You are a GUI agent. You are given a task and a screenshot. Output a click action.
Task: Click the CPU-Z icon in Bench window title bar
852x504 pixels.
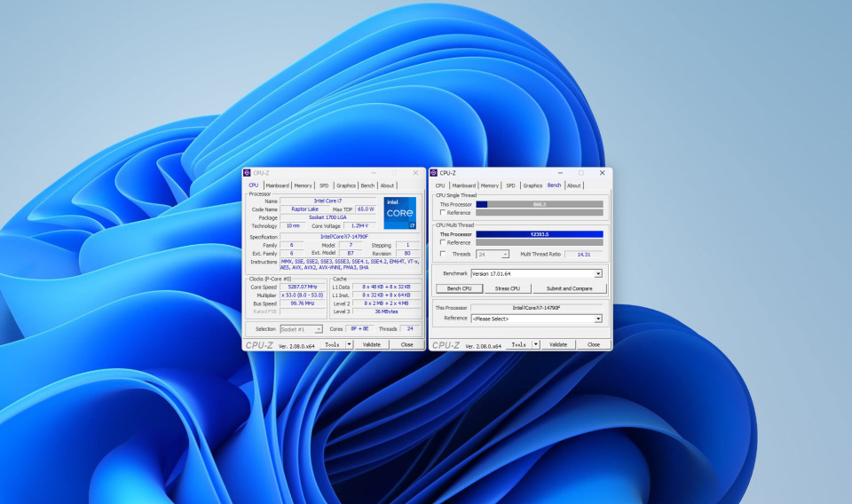(433, 173)
